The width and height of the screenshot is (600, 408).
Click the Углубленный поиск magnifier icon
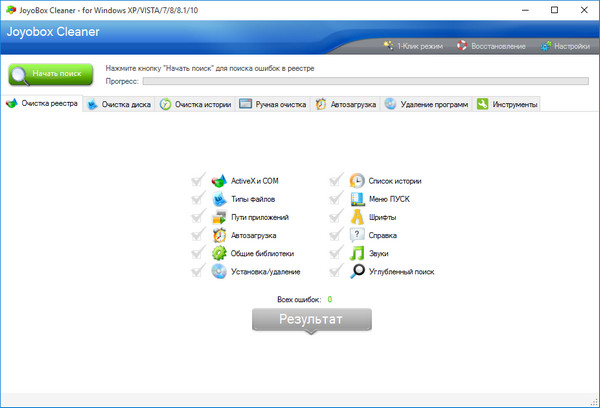(357, 271)
